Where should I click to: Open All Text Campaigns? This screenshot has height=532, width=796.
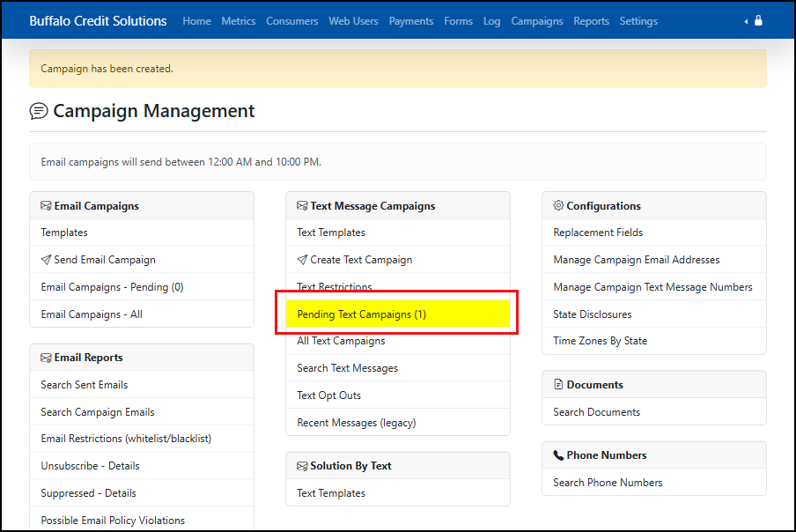[x=398, y=341]
